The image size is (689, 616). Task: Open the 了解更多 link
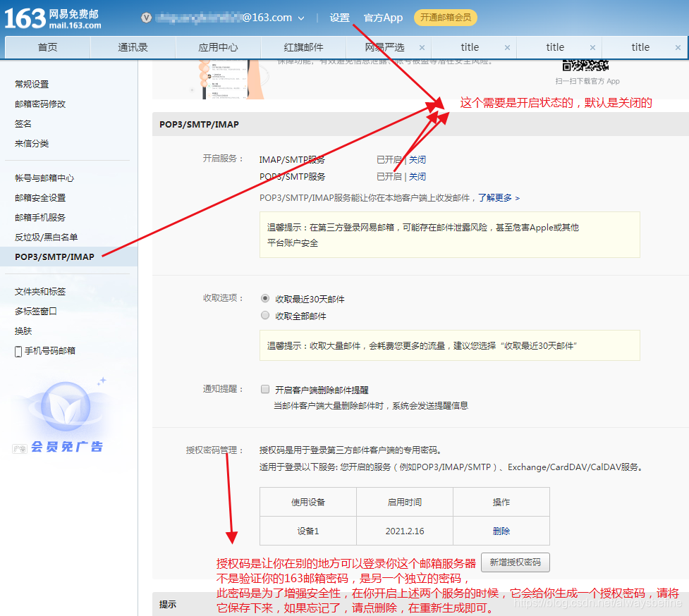[x=499, y=197]
